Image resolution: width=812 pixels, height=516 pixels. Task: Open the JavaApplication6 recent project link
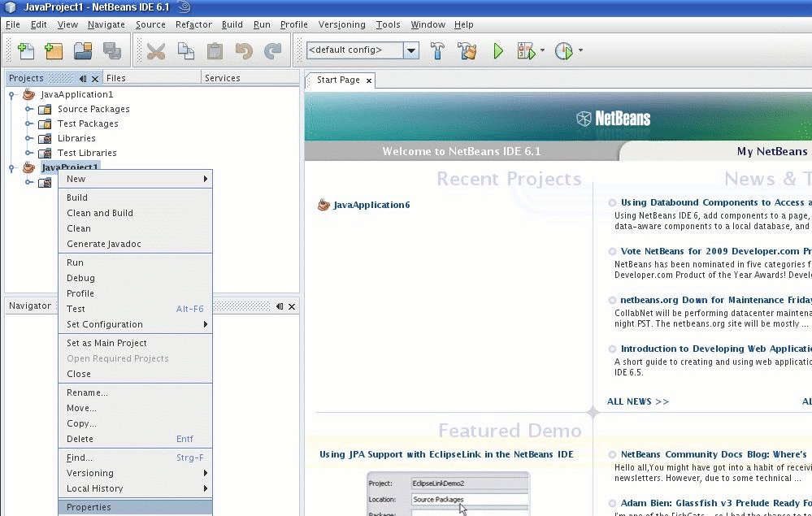pyautogui.click(x=371, y=205)
